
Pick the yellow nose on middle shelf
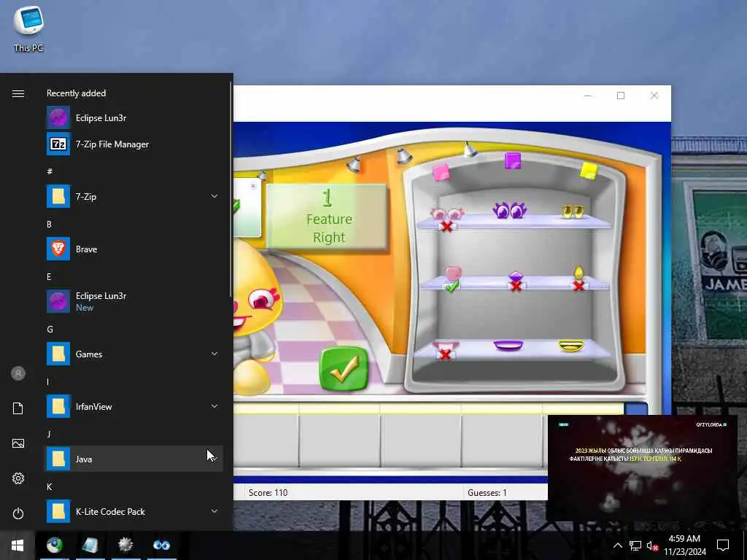click(x=578, y=273)
